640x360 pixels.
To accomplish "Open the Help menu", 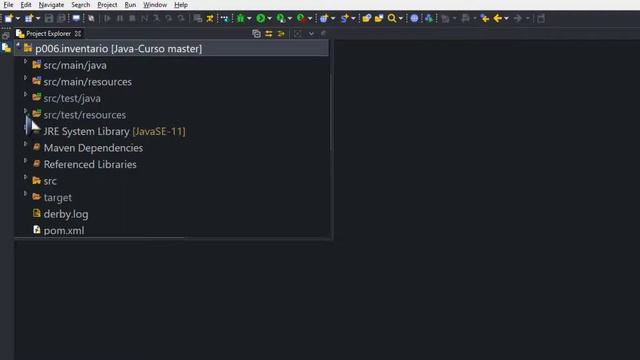I will click(x=181, y=5).
